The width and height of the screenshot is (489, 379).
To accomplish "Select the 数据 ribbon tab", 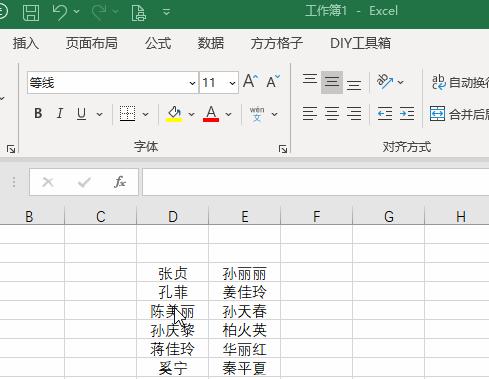I will pos(211,43).
